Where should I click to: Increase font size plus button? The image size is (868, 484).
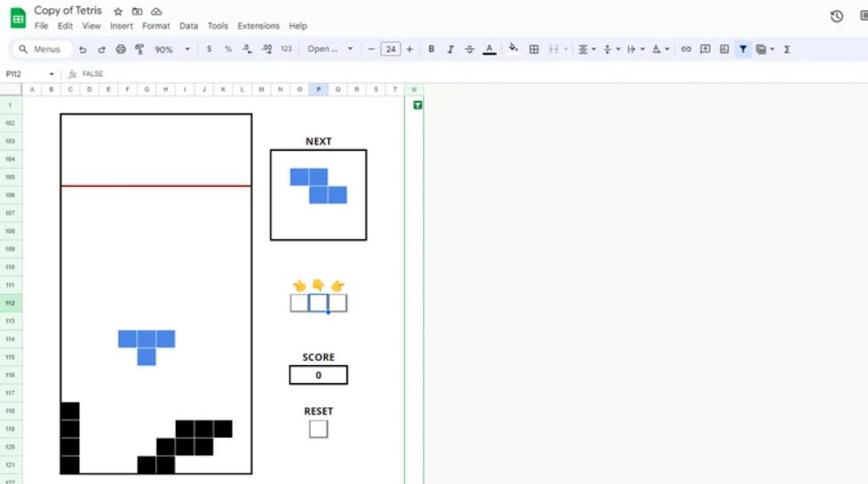[409, 49]
